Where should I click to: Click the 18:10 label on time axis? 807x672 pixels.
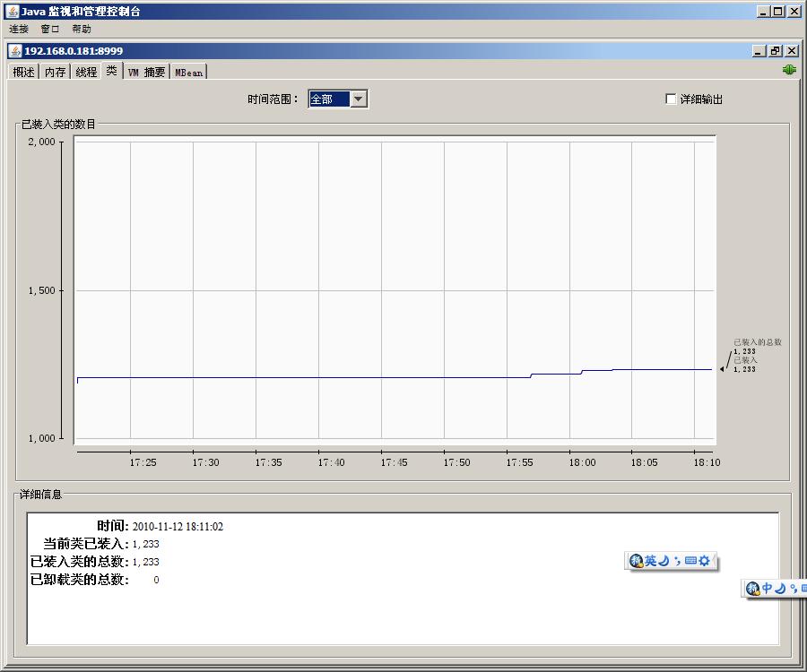(x=707, y=462)
